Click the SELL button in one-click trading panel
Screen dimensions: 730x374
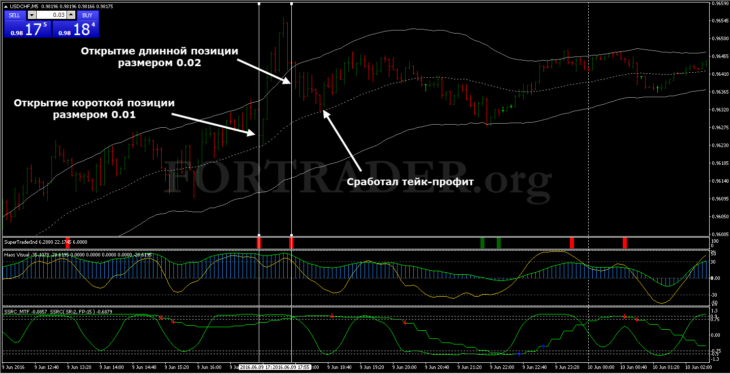tap(15, 15)
